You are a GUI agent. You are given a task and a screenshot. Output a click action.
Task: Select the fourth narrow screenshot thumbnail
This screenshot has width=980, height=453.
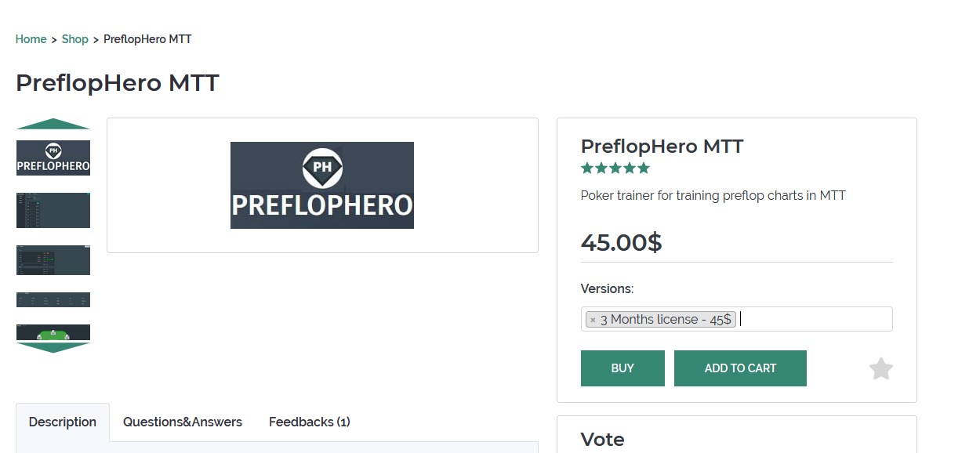(x=53, y=299)
